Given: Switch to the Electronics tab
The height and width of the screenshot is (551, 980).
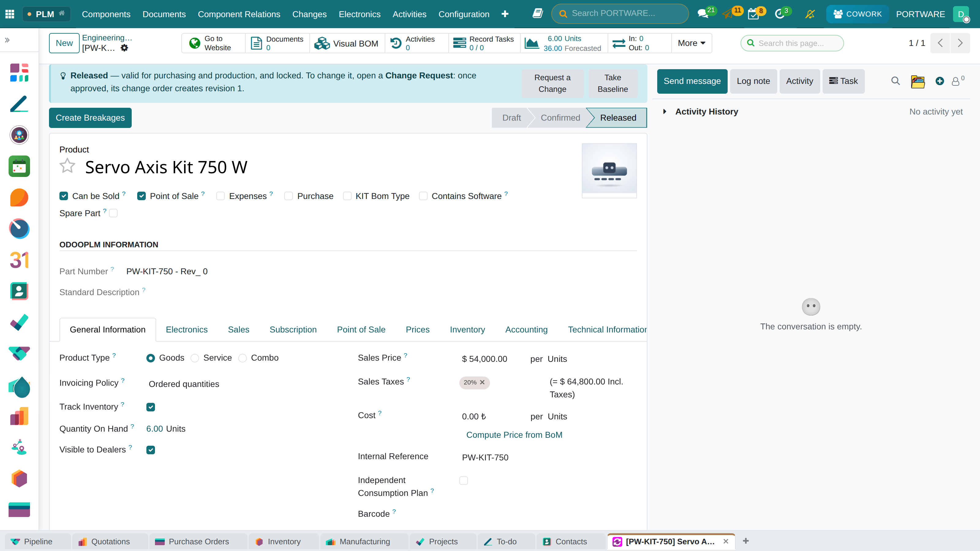Looking at the screenshot, I should (x=187, y=329).
